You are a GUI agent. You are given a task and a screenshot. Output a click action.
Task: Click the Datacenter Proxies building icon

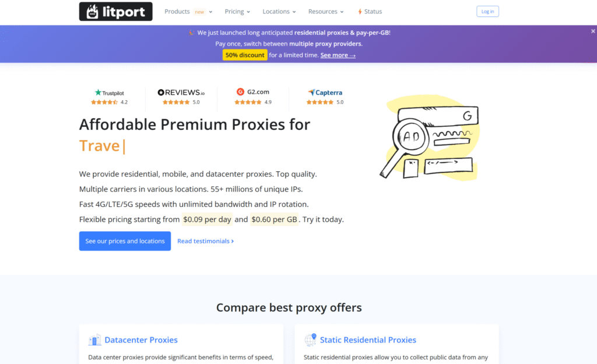coord(94,340)
